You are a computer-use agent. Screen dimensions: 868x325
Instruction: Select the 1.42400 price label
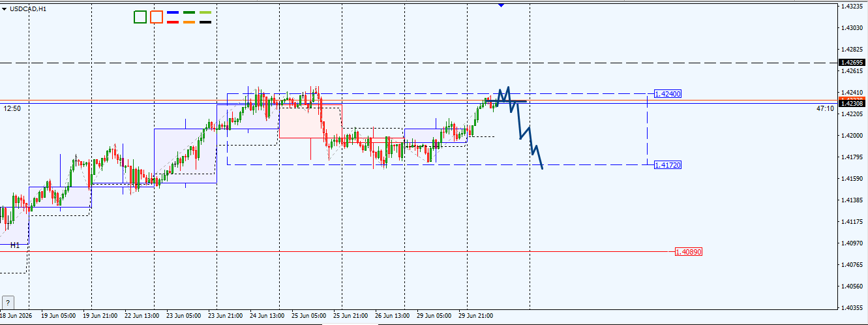(668, 94)
